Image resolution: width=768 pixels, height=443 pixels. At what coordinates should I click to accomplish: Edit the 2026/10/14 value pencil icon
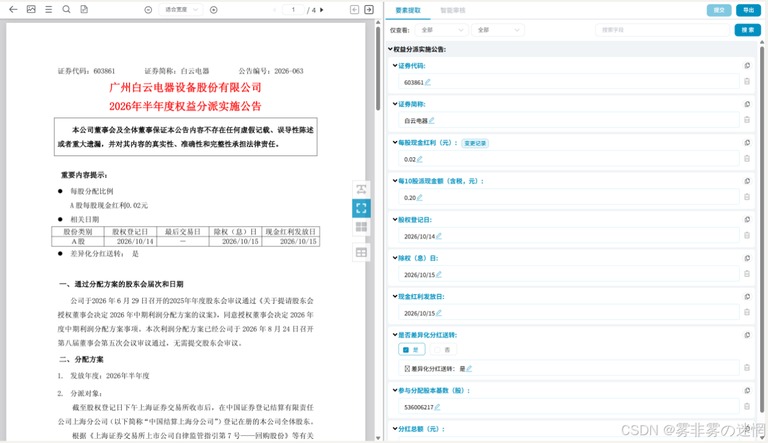[x=439, y=236]
